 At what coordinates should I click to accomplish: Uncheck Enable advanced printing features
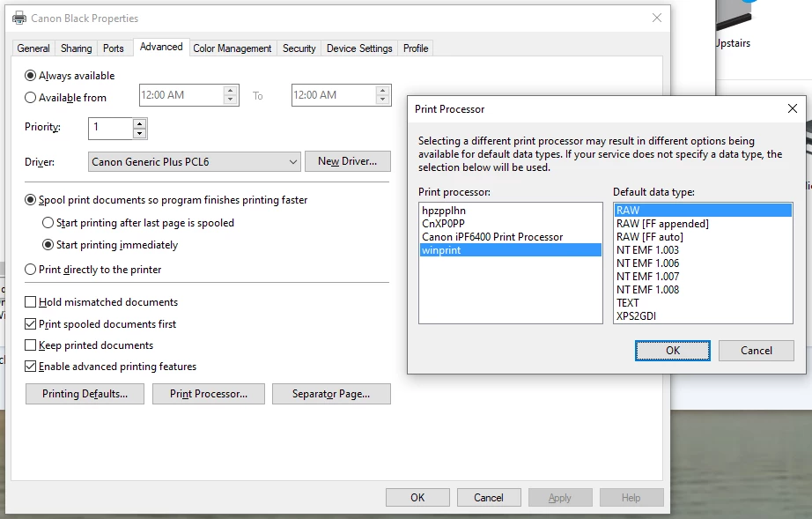[x=31, y=367]
